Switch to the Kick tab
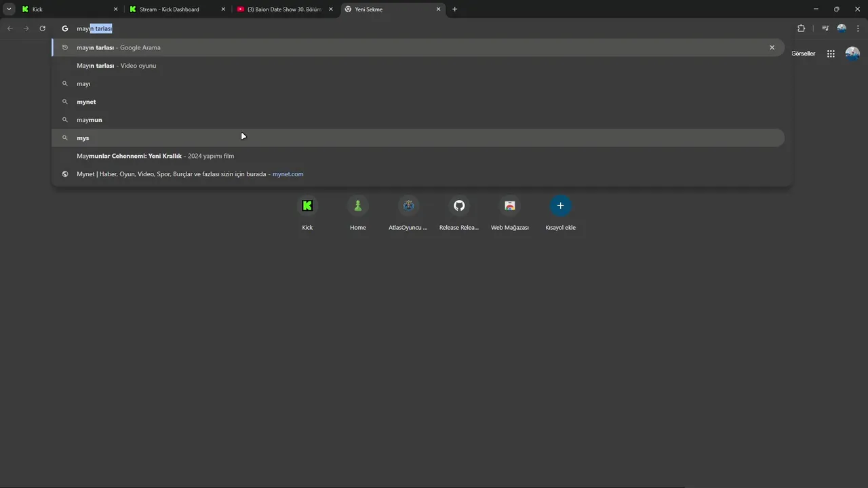Screen dimensions: 868x488 coord(70,9)
